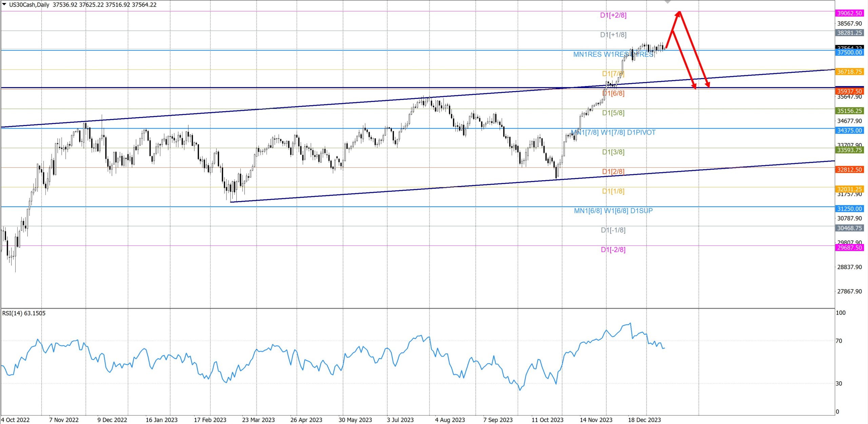Screen dimensions: 868x424
Task: Click the blue 37500.00 price tag
Action: point(849,53)
